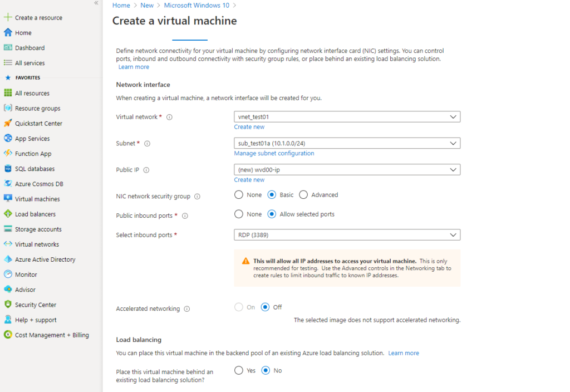Set Accelerated networking to Off
Image resolution: width=570 pixels, height=392 pixels.
click(x=266, y=307)
